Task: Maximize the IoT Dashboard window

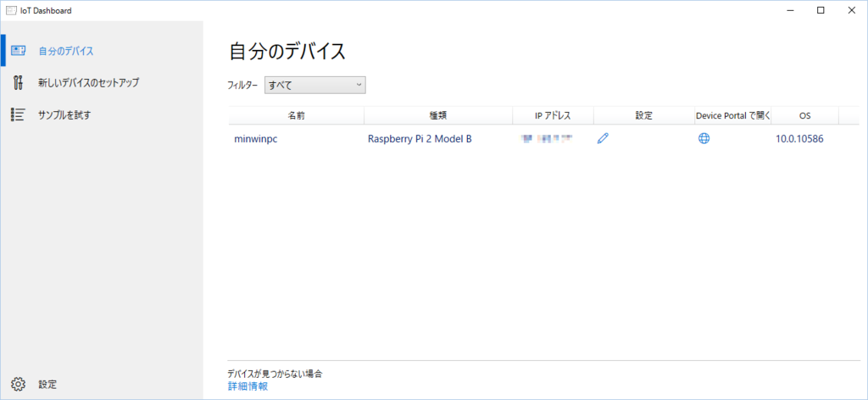Action: (x=821, y=10)
